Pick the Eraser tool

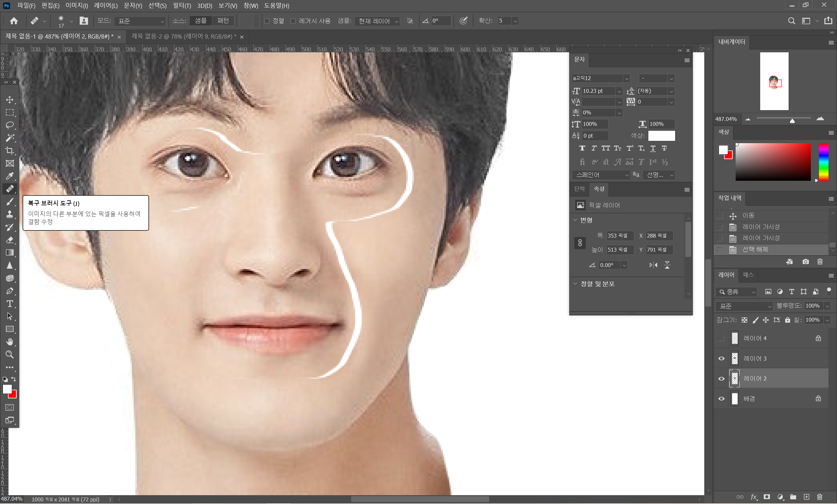(10, 240)
